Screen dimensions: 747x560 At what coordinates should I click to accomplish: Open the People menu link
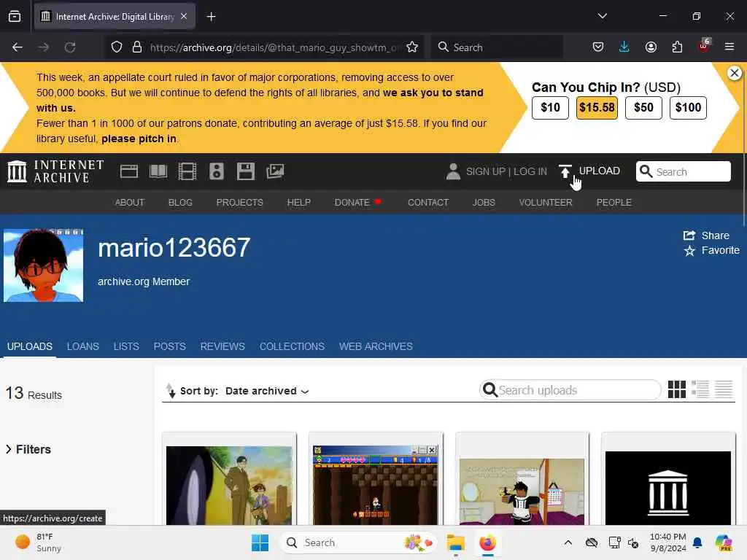pyautogui.click(x=614, y=203)
